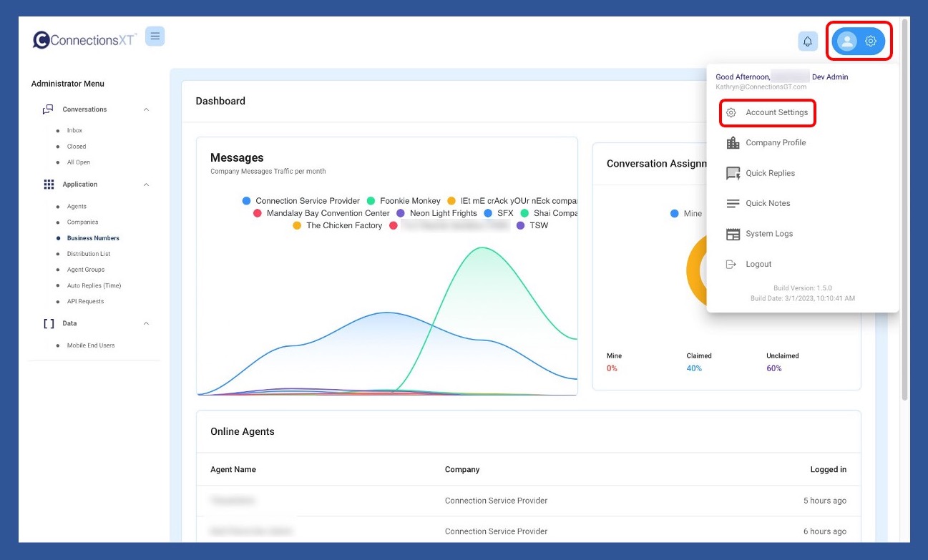Click the hamburger menu toggle icon

155,36
